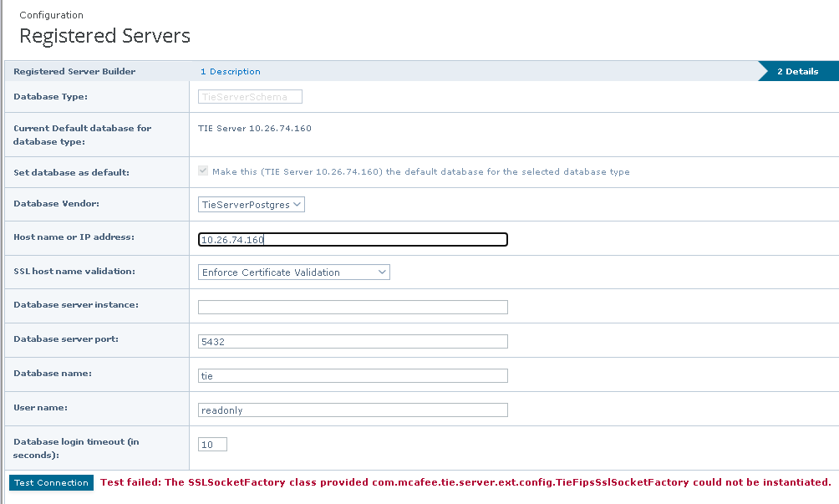Click the Configuration text above the heading
This screenshot has width=839, height=504.
click(x=51, y=15)
